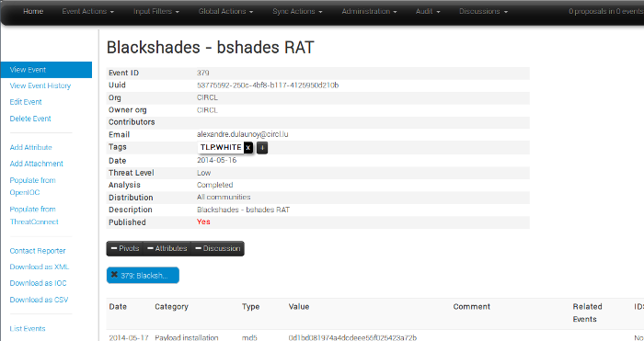Open Input Filters dropdown menu

tap(156, 12)
